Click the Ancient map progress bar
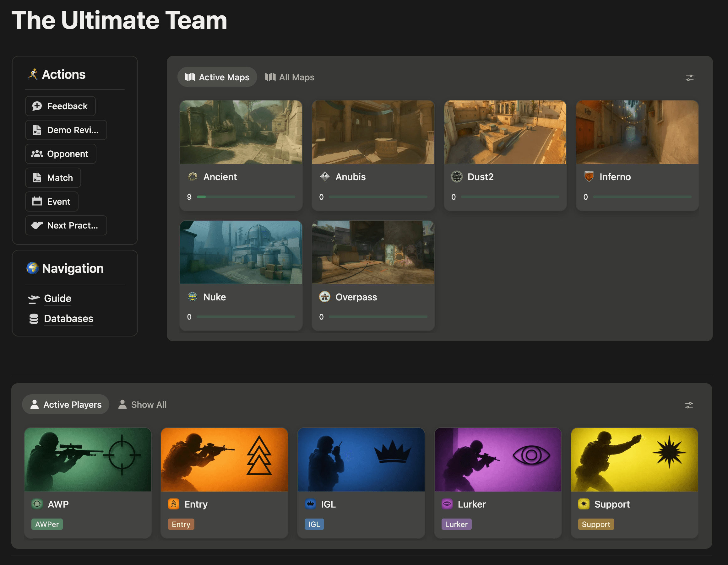 tap(246, 197)
